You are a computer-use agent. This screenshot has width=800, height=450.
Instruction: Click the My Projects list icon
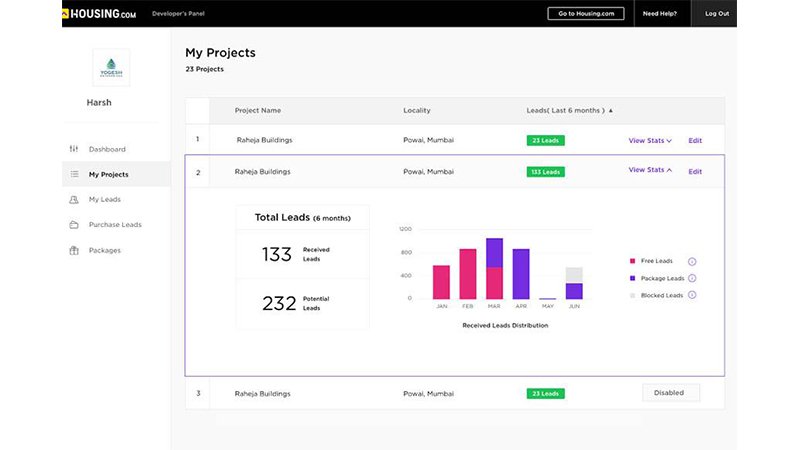pos(74,174)
